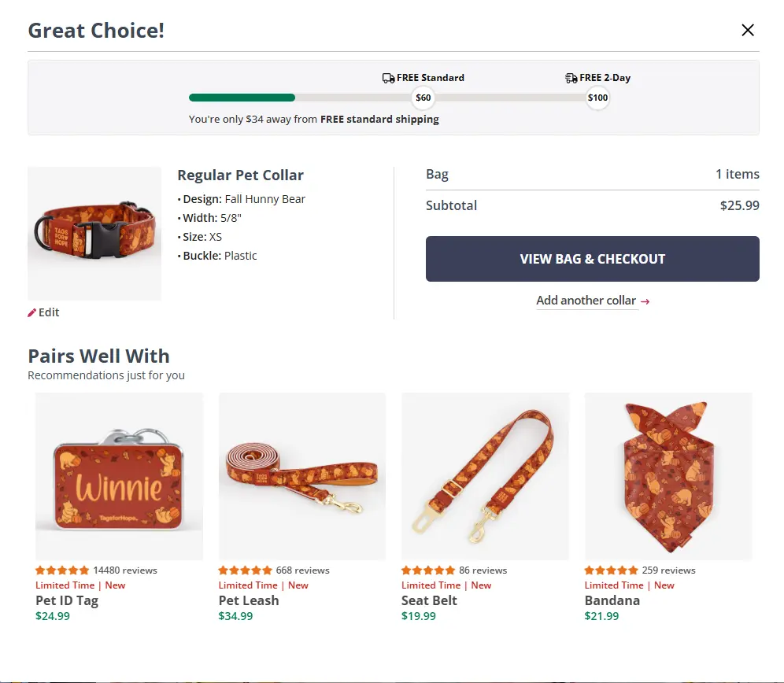Click the star rating for the Bandana
The image size is (784, 683).
(610, 570)
